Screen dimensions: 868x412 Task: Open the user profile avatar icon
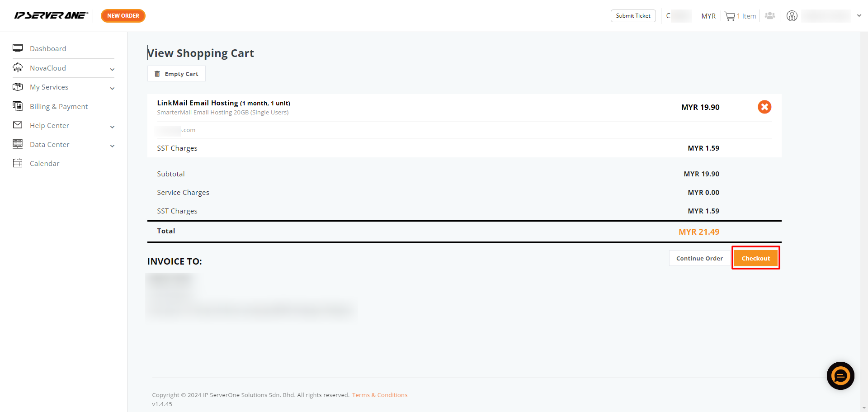click(x=792, y=16)
